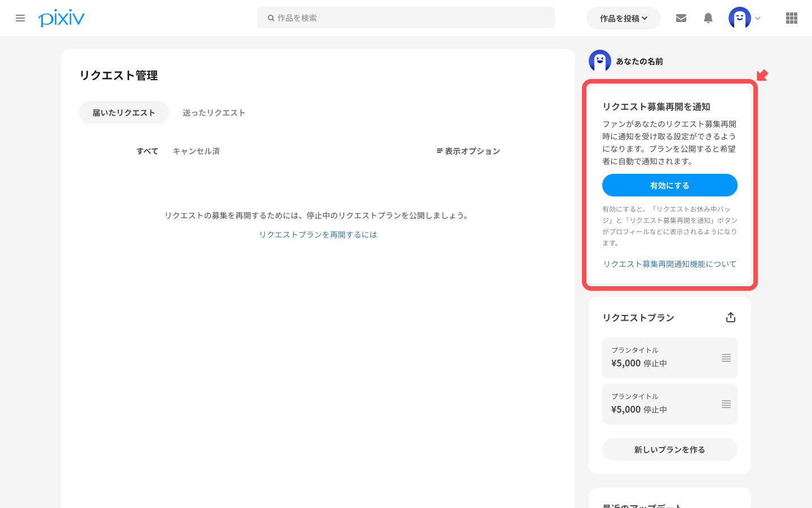
Task: Open リクエスト募集再開通知機能について details
Action: point(669,264)
